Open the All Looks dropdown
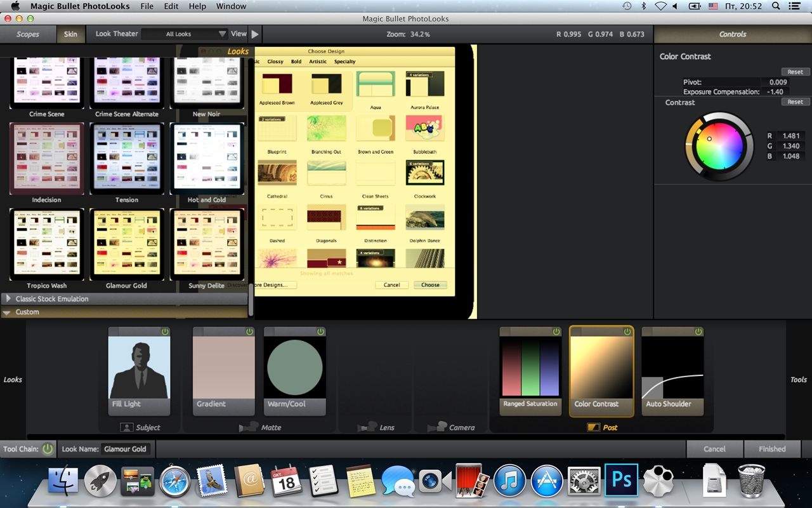Viewport: 812px width, 508px height. pyautogui.click(x=185, y=34)
